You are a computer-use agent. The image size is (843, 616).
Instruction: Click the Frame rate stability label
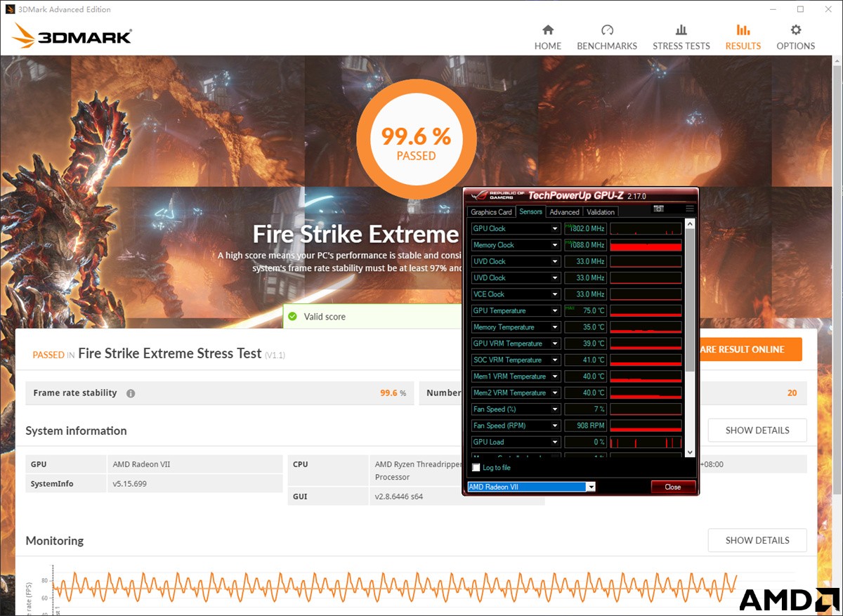(x=75, y=393)
